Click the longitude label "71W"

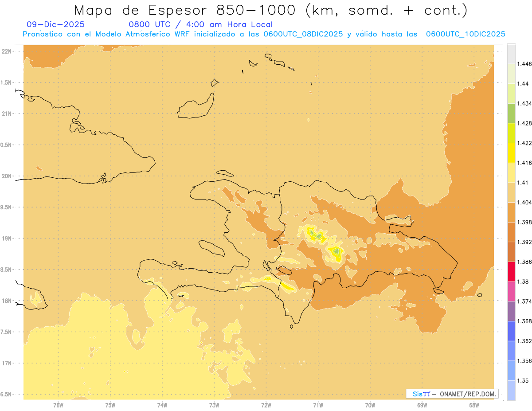pos(318,405)
